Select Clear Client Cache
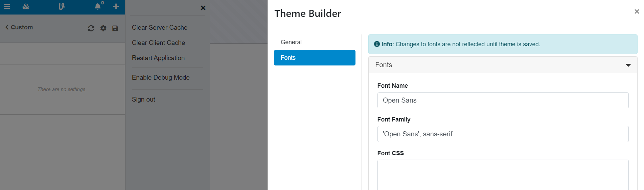The height and width of the screenshot is (190, 644). (x=158, y=43)
